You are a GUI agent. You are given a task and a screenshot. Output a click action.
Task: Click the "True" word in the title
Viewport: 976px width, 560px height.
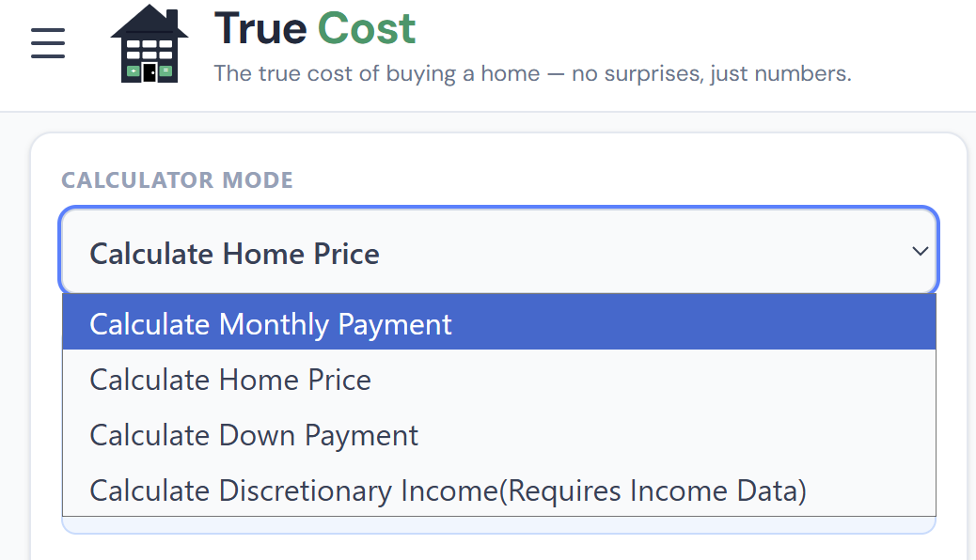click(260, 28)
